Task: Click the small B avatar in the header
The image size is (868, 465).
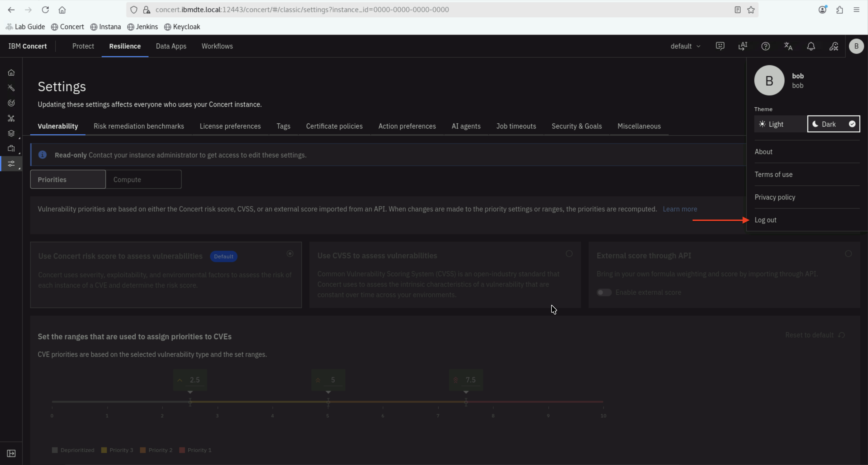Action: coord(856,46)
